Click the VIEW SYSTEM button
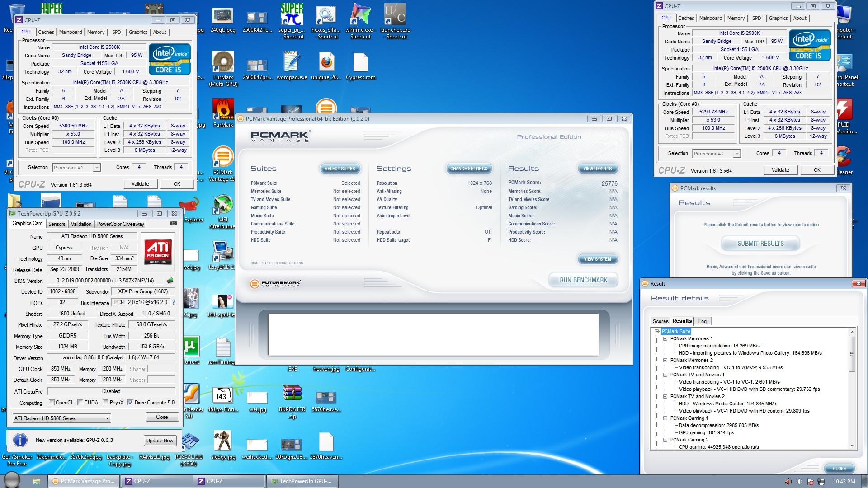The height and width of the screenshot is (488, 868). 597,259
